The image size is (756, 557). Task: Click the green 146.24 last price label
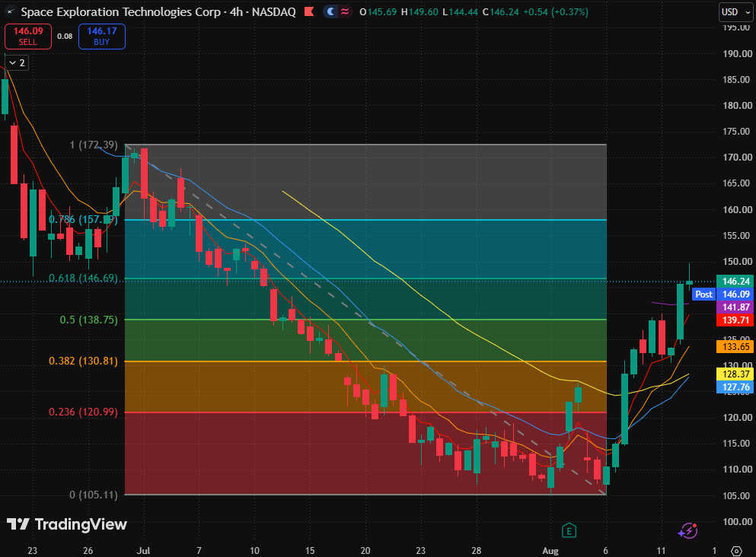point(735,282)
